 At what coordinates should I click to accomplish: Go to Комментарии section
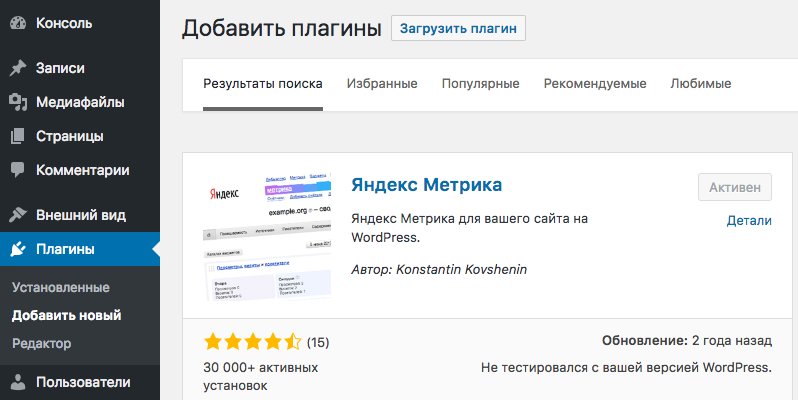[80, 170]
